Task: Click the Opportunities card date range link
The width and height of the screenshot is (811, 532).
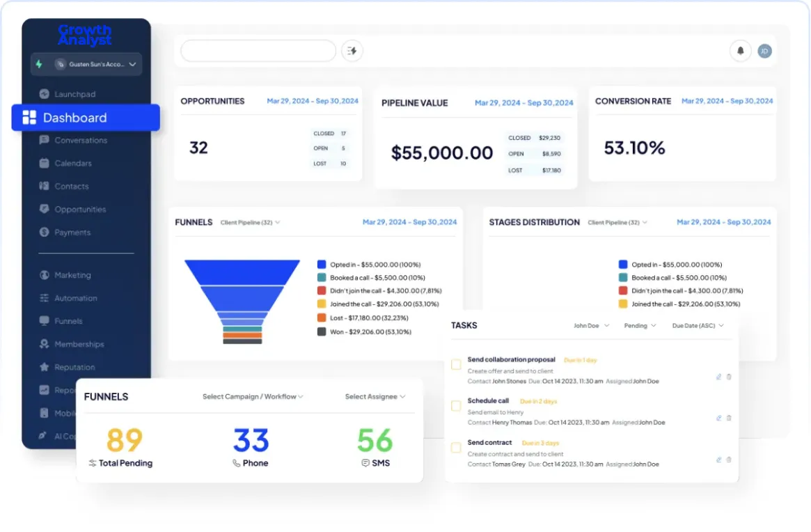Action: pos(313,101)
